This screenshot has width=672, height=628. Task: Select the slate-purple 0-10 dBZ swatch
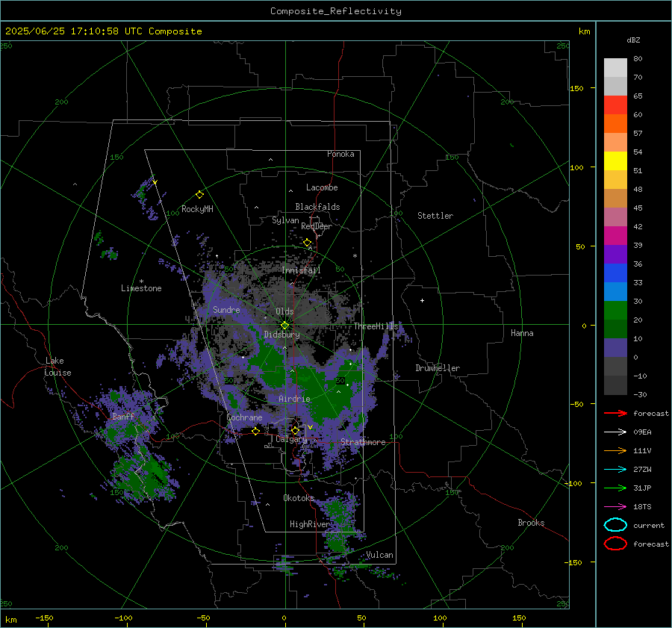(x=615, y=348)
